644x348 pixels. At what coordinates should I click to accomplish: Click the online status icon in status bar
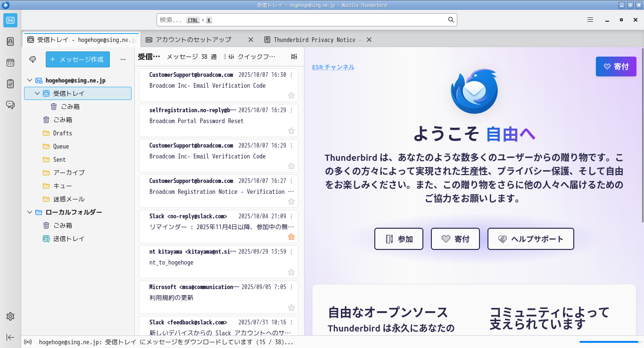coord(28,342)
